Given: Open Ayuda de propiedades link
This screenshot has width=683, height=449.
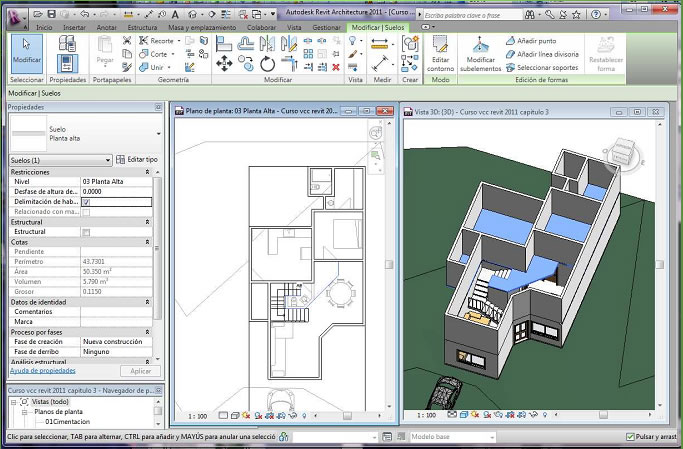Looking at the screenshot, I should click(44, 371).
